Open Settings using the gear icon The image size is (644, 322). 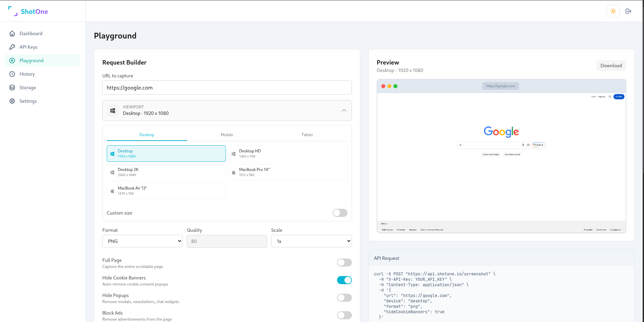(x=12, y=101)
